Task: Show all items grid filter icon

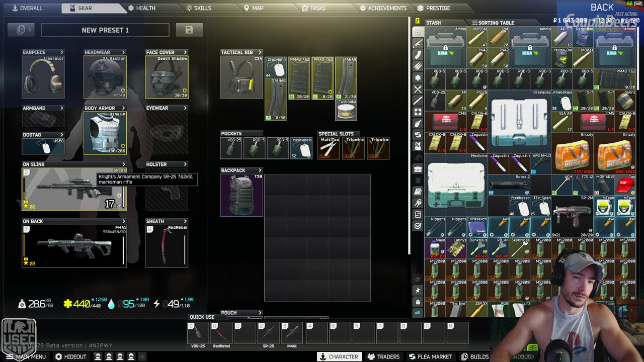Action: [418, 32]
